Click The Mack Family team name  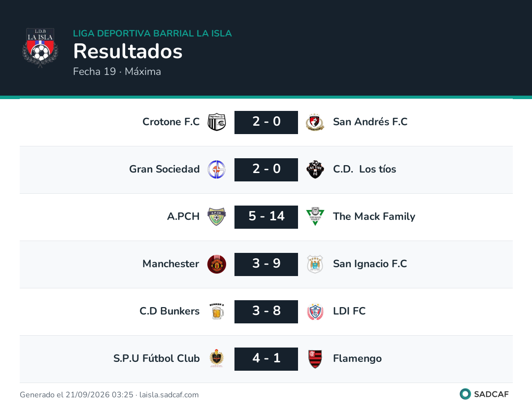tap(374, 216)
